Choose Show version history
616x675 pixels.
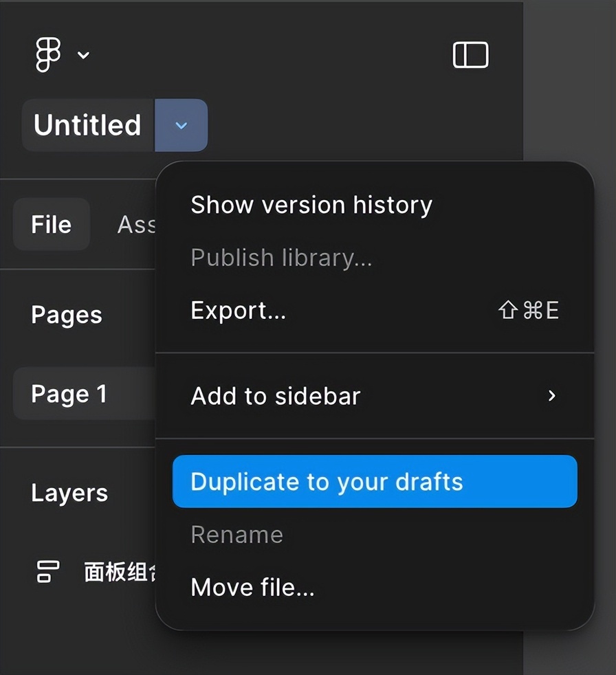(x=311, y=204)
